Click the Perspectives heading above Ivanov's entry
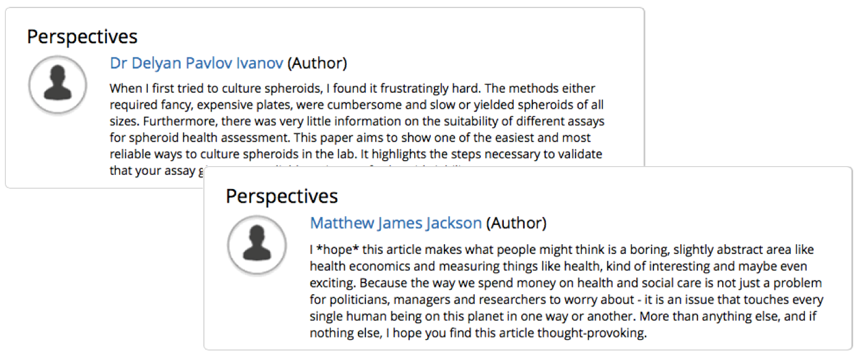 pos(82,37)
